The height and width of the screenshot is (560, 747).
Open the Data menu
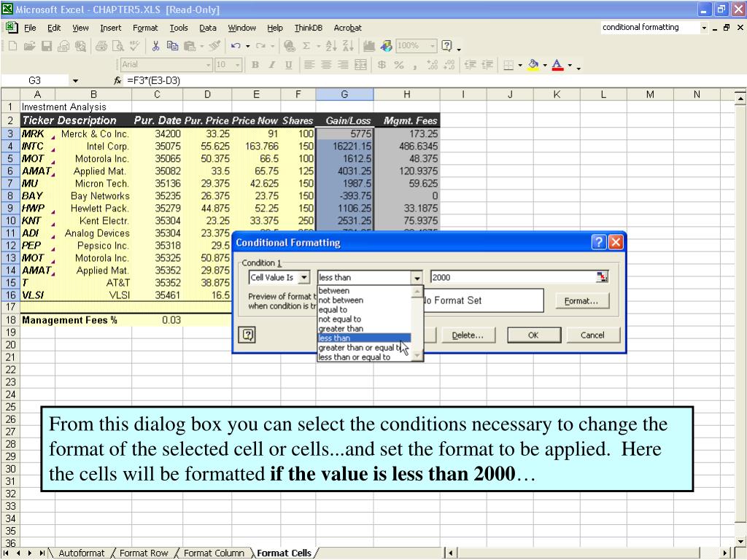pyautogui.click(x=208, y=28)
